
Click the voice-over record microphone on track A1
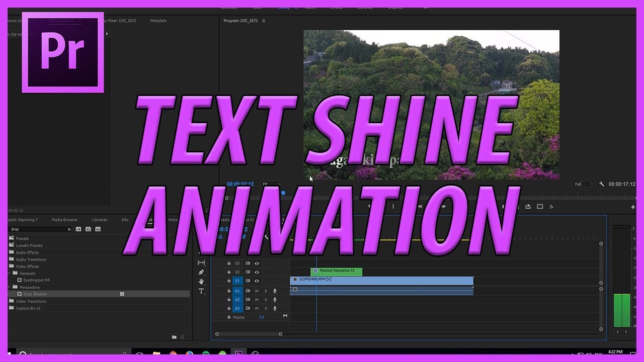[275, 291]
